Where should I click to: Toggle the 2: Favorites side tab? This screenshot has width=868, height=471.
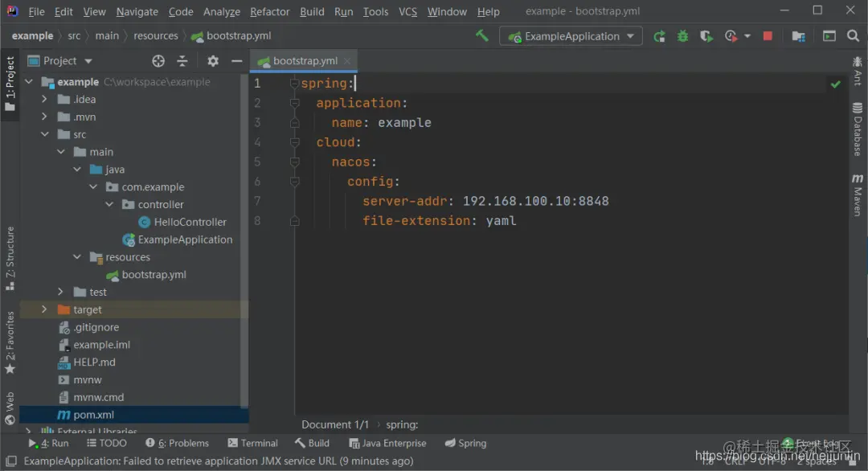coord(10,342)
